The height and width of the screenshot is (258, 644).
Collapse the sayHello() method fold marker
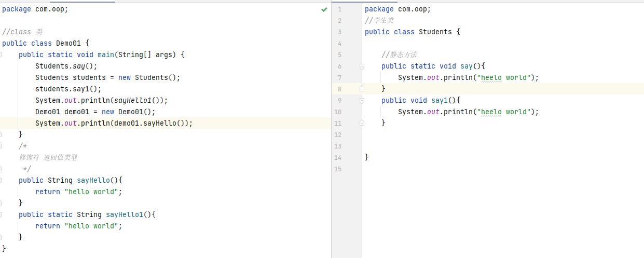[x=2, y=180]
